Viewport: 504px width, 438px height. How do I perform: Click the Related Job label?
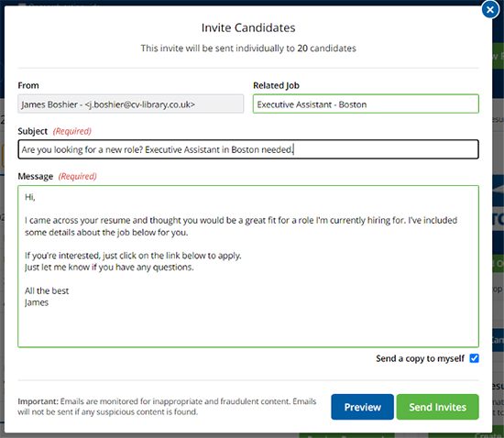coord(276,85)
